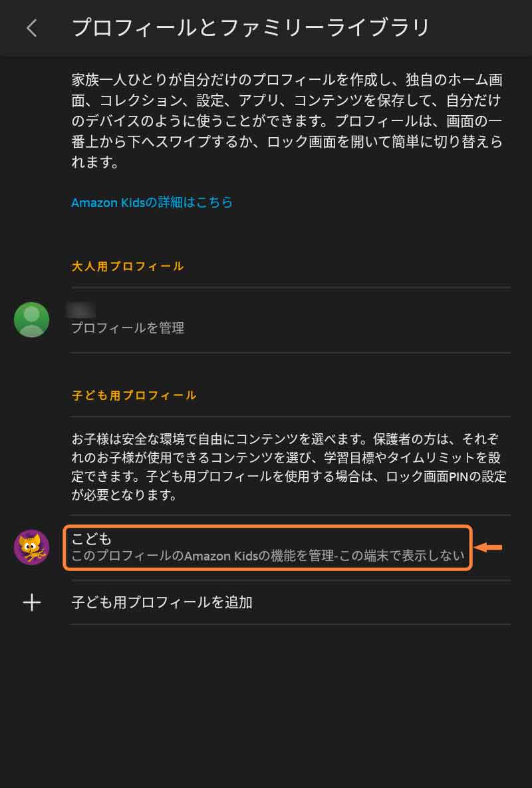Click the ロック画面PINの設定 text
The image size is (532, 788).
point(446,477)
